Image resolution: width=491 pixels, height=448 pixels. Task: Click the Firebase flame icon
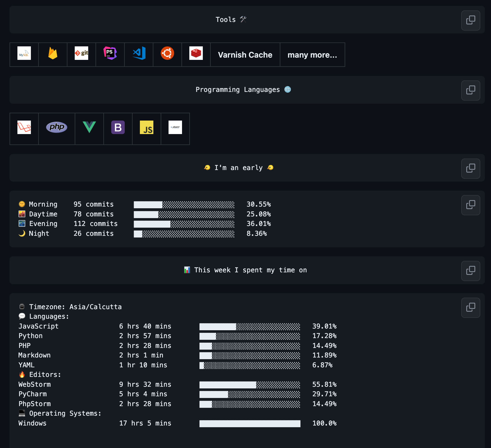click(53, 53)
